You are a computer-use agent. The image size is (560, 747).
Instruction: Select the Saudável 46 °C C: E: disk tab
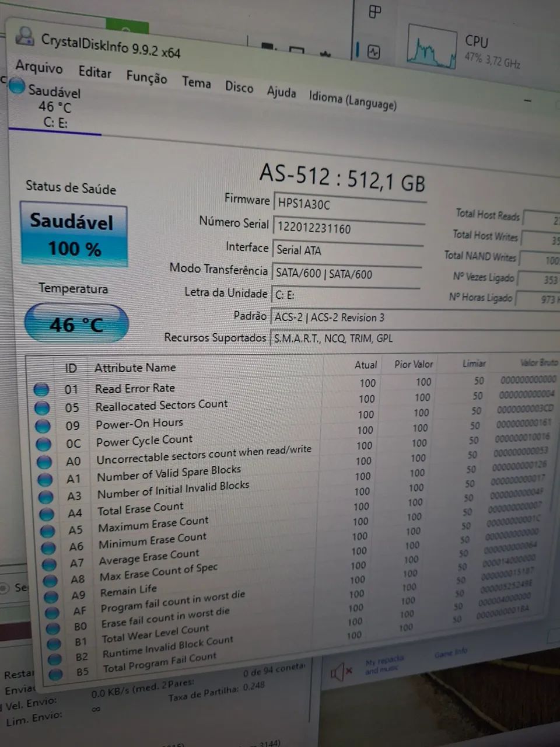coord(54,107)
